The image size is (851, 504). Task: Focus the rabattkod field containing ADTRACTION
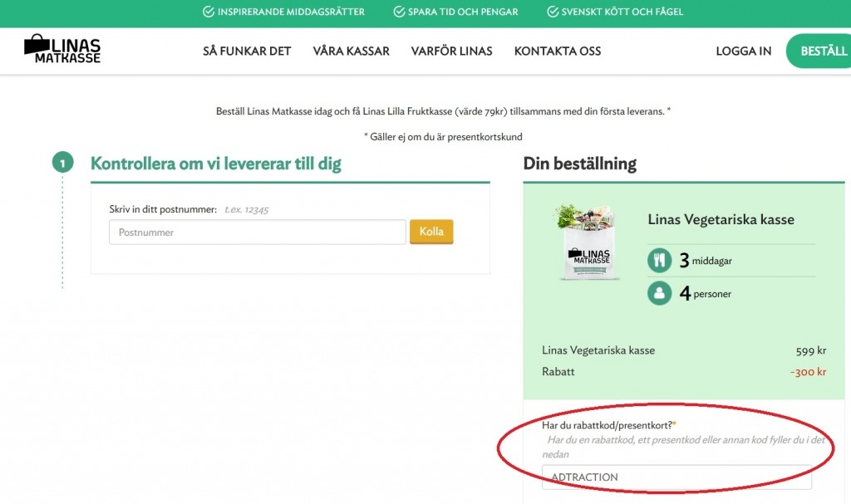(676, 477)
